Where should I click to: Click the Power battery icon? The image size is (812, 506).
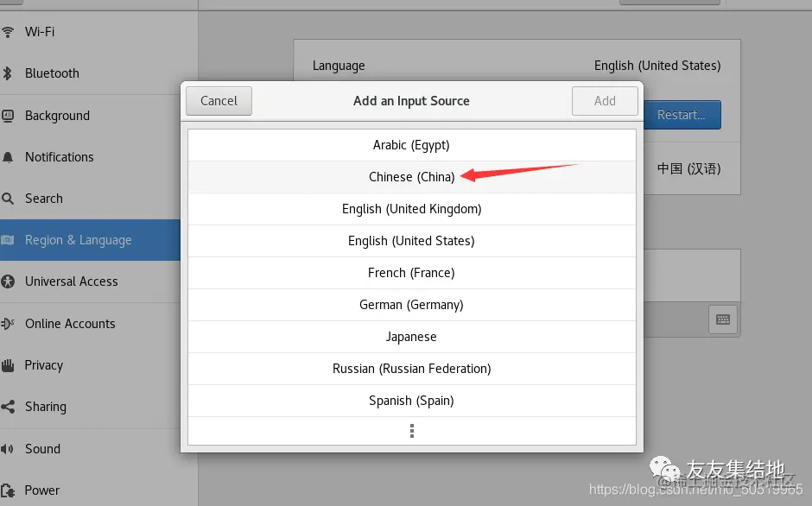[7, 490]
